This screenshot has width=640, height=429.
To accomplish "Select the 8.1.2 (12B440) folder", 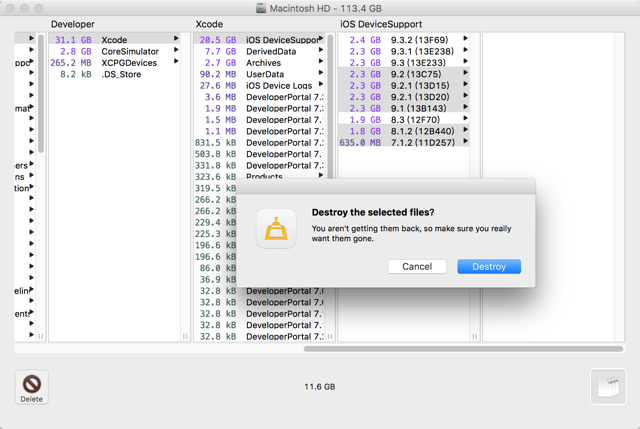I will [404, 131].
